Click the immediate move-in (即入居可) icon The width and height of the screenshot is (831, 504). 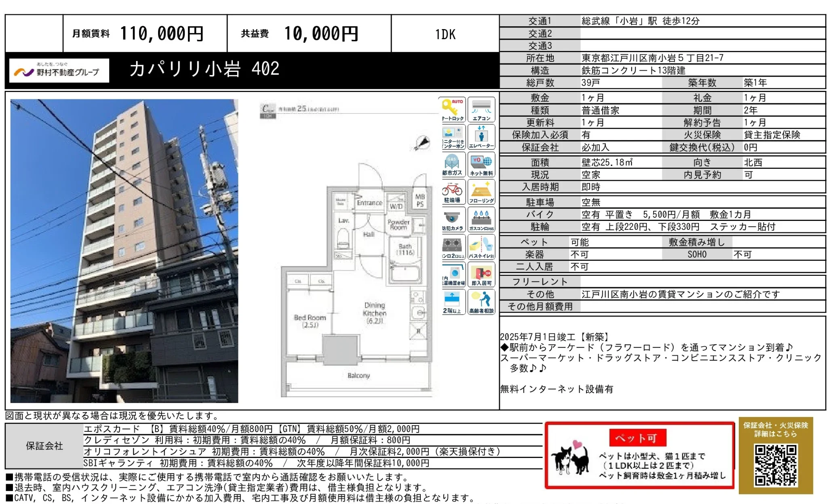[481, 274]
